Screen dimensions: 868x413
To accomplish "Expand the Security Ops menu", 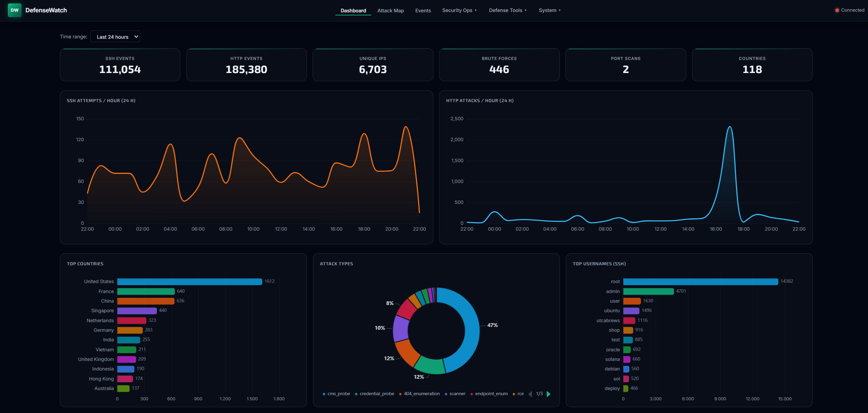I will click(459, 10).
